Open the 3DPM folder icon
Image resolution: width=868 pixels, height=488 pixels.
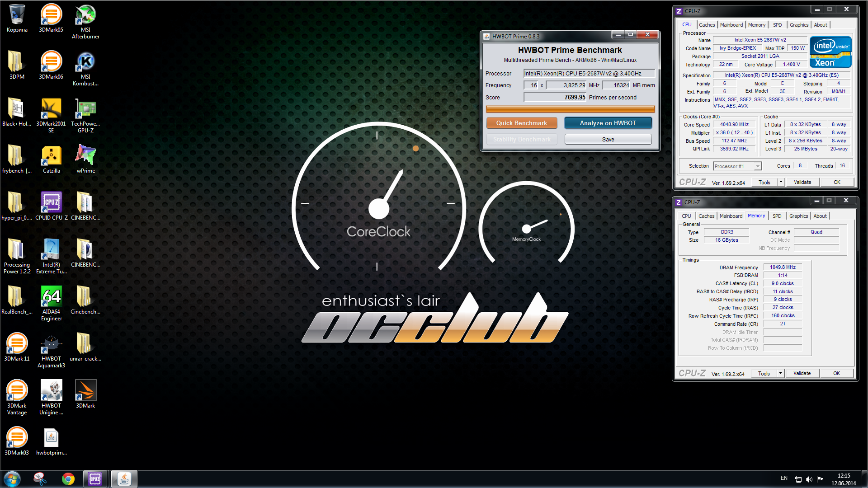pos(17,66)
